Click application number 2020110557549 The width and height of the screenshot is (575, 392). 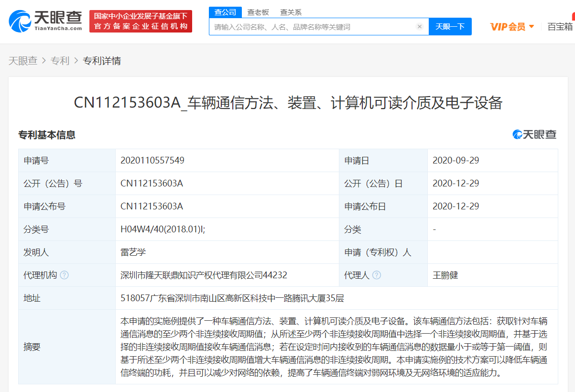click(x=152, y=161)
